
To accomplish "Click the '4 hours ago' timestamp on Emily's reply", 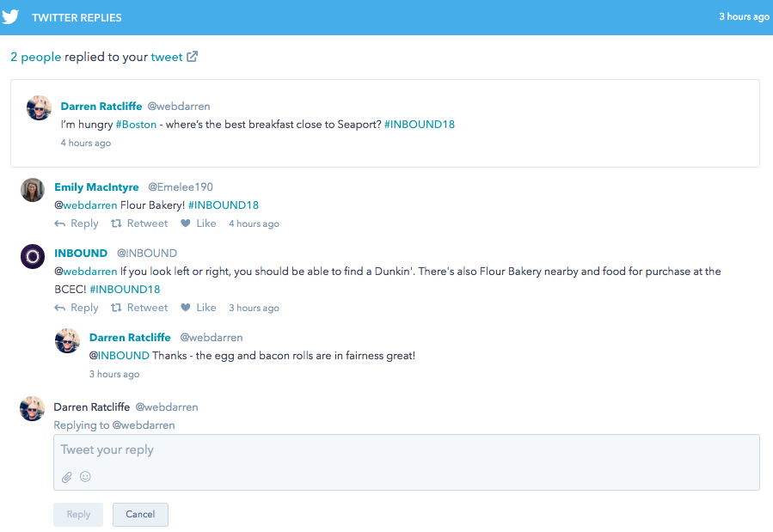I will pyautogui.click(x=254, y=223).
